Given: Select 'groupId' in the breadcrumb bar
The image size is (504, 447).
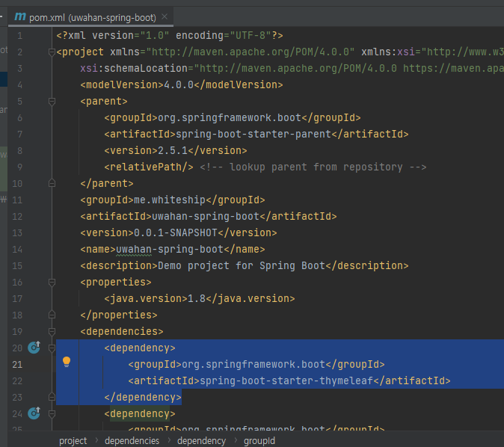Looking at the screenshot, I should 259,440.
